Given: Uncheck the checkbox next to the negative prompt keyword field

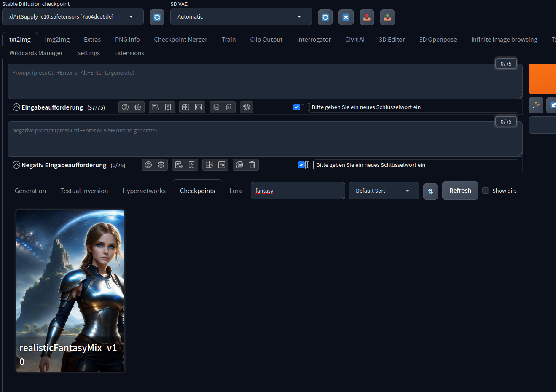Looking at the screenshot, I should pos(301,165).
